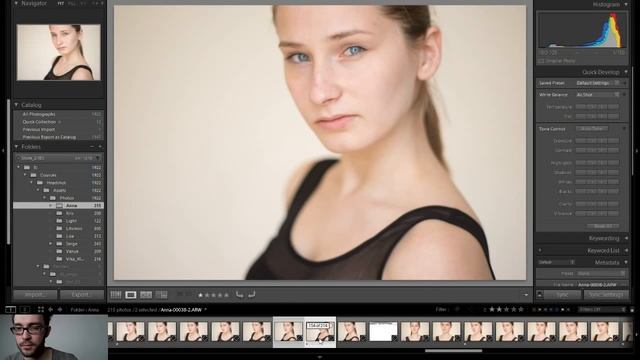Go back to previous source arrow
Screen dimensions: 640x360
[x=51, y=310]
